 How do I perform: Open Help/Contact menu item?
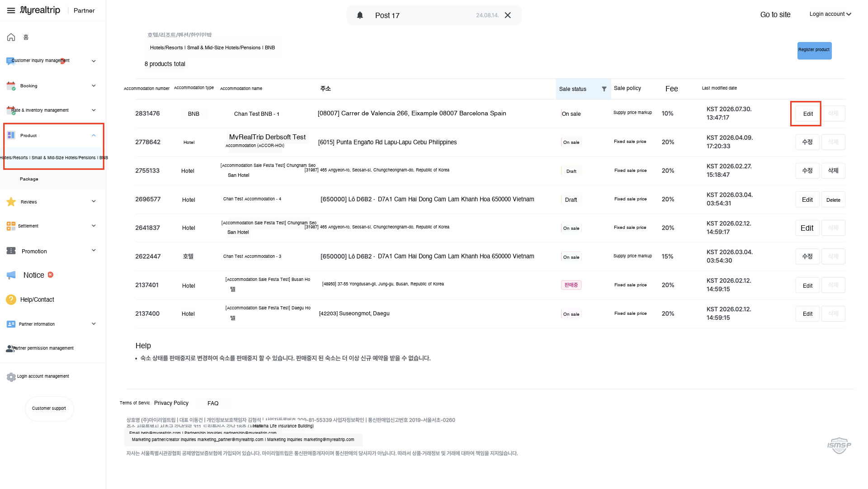coord(37,299)
